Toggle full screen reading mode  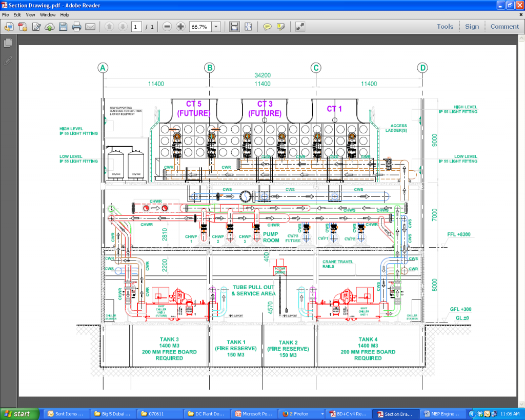(x=300, y=27)
